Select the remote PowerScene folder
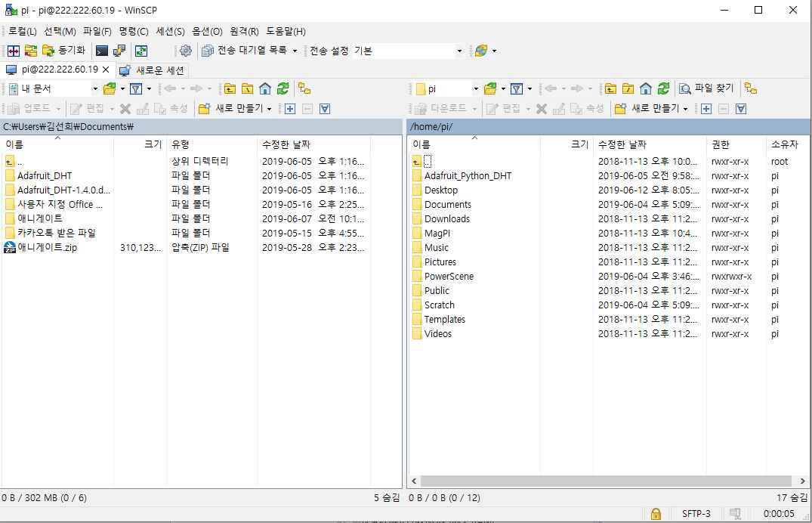This screenshot has width=812, height=523. tap(449, 277)
